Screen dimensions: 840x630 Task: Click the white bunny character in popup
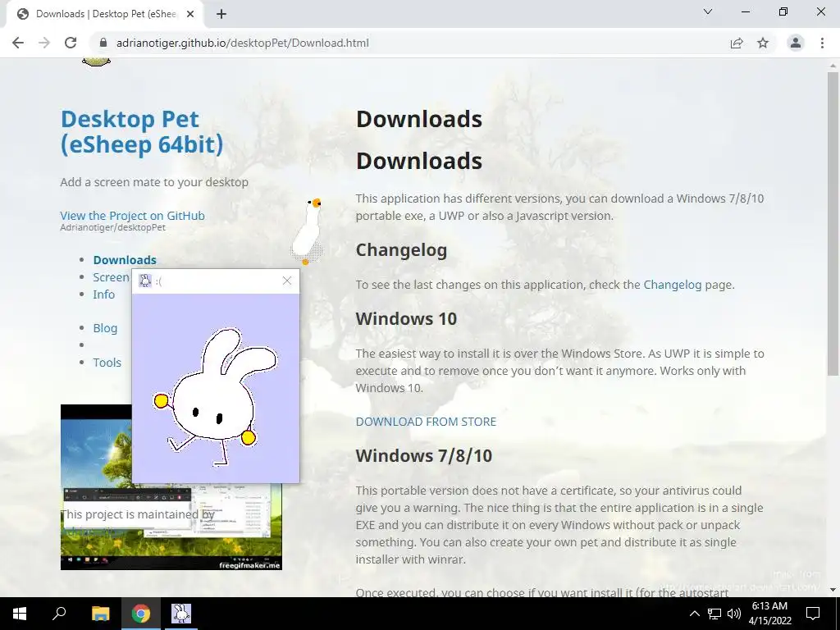pos(216,396)
